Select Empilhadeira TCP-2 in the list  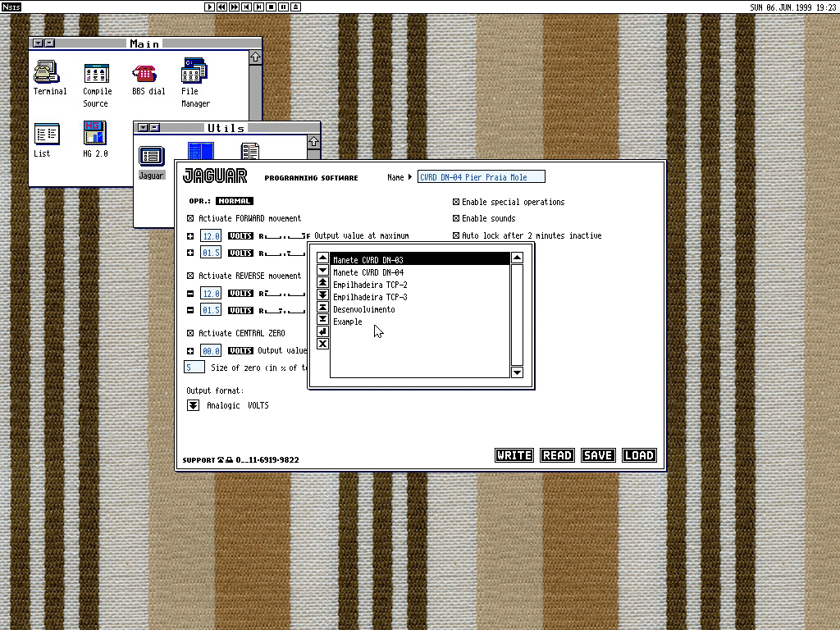pos(370,285)
